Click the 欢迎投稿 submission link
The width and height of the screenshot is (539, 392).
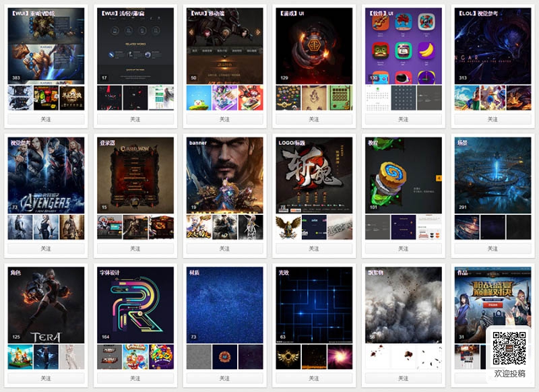point(509,373)
